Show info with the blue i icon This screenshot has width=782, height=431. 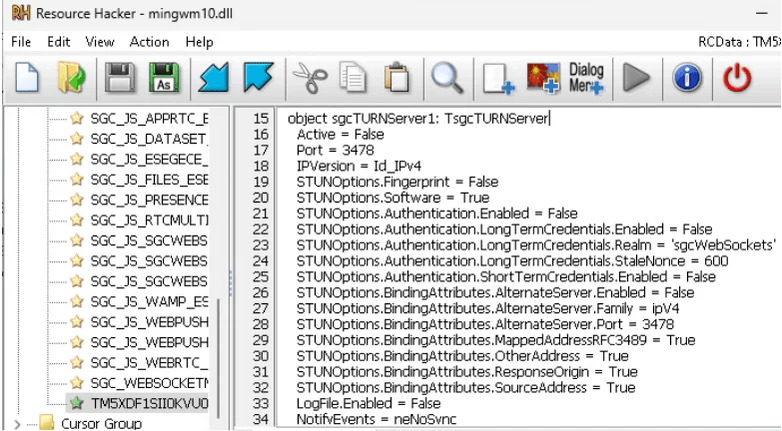(x=687, y=78)
